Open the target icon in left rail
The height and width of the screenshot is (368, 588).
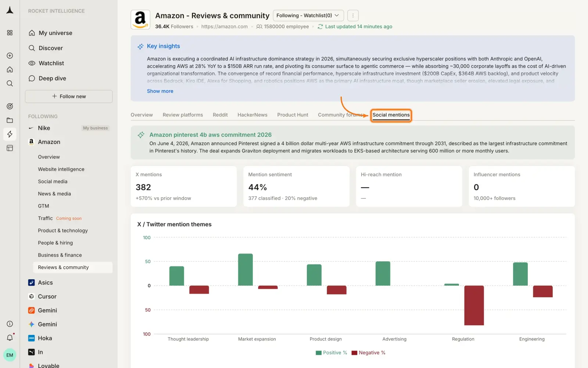[x=10, y=106]
